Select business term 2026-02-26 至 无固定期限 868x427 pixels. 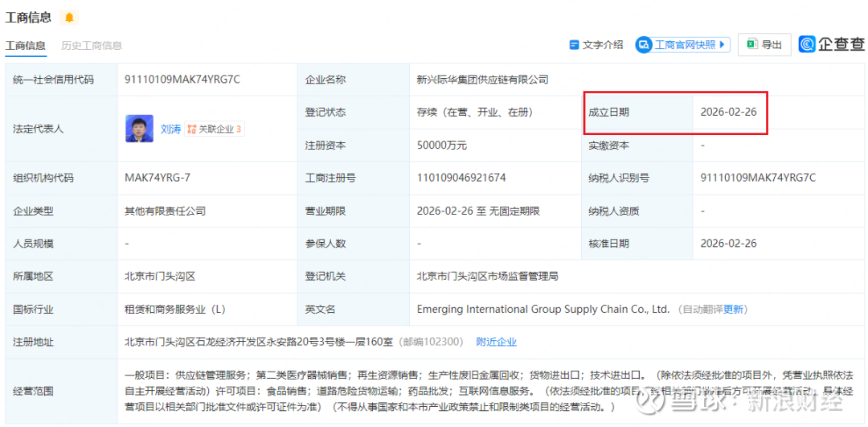478,211
